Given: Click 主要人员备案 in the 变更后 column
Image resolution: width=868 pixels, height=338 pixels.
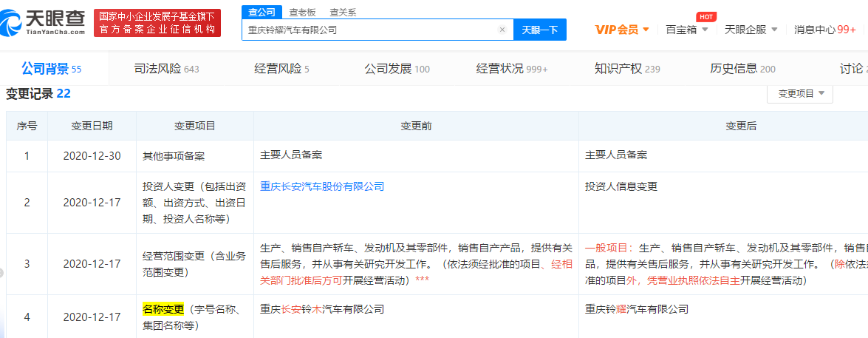Looking at the screenshot, I should (x=616, y=155).
